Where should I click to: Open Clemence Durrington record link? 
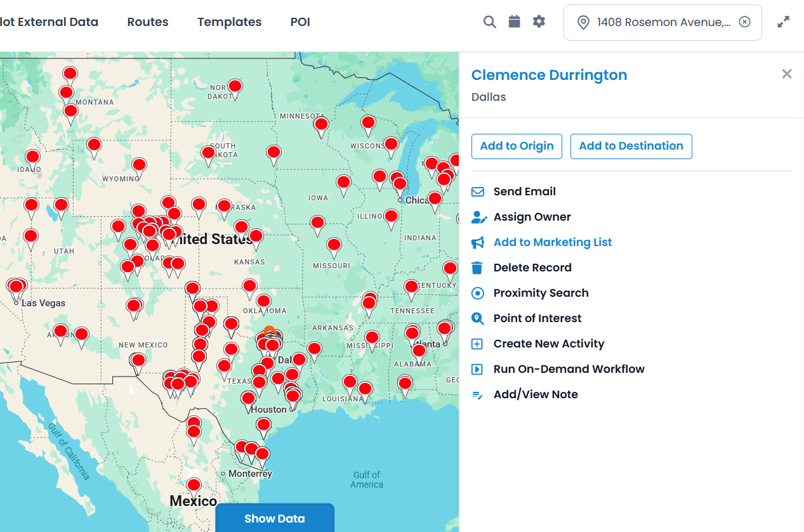549,75
